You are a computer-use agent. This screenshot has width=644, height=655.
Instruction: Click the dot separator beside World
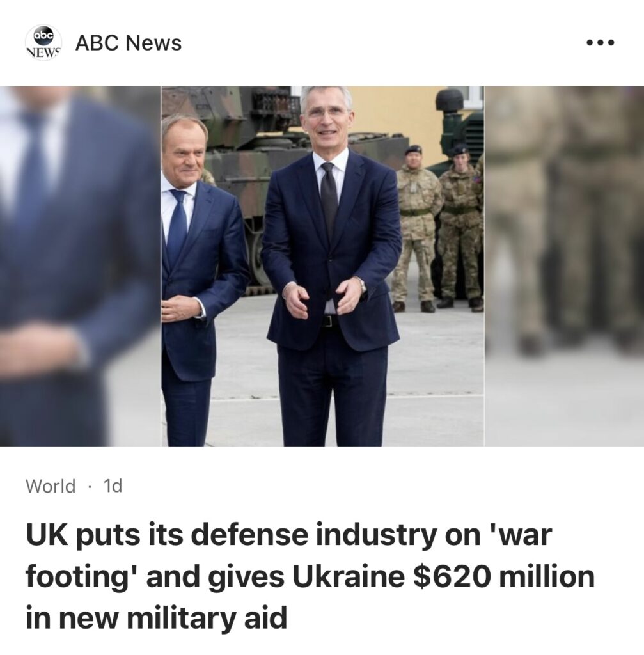click(x=90, y=487)
